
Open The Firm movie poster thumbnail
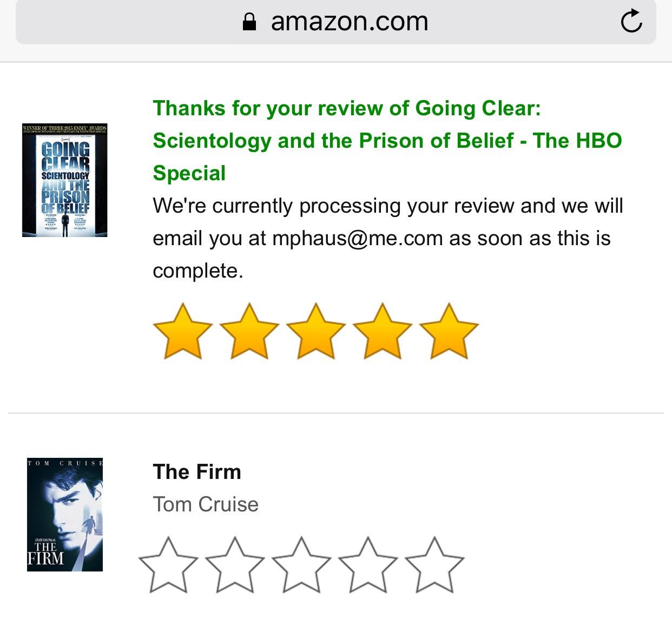coord(65,515)
